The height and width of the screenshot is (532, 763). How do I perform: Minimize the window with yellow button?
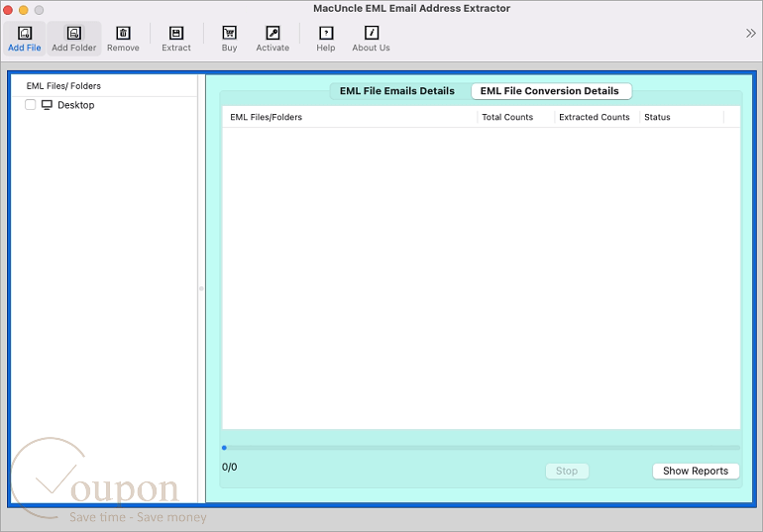tap(24, 10)
